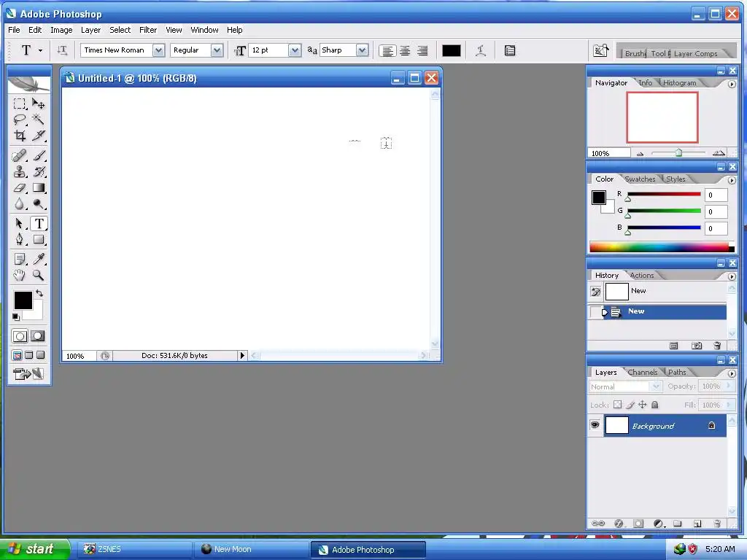
Task: Switch to Edit in Quick Mask Mode
Action: (38, 336)
